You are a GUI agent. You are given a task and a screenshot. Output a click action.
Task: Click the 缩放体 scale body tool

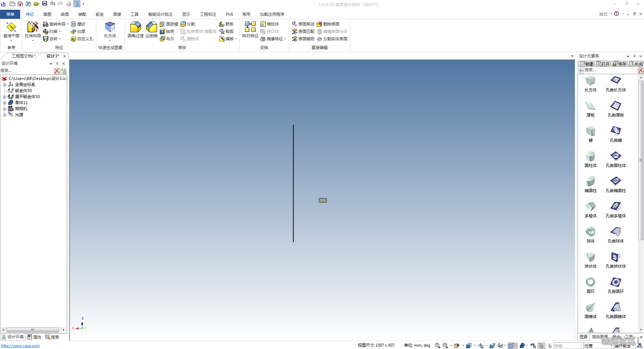[x=269, y=24]
